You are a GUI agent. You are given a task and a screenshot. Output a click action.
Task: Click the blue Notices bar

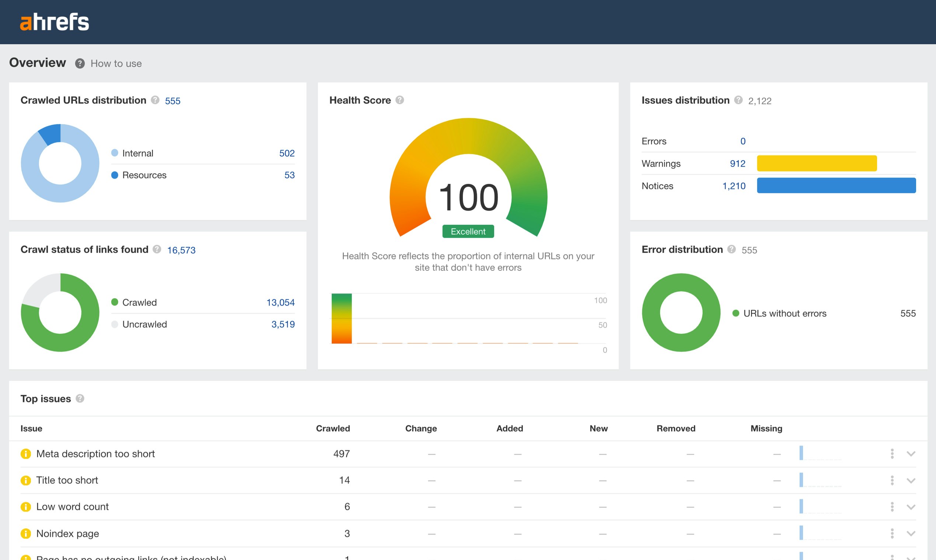(836, 186)
